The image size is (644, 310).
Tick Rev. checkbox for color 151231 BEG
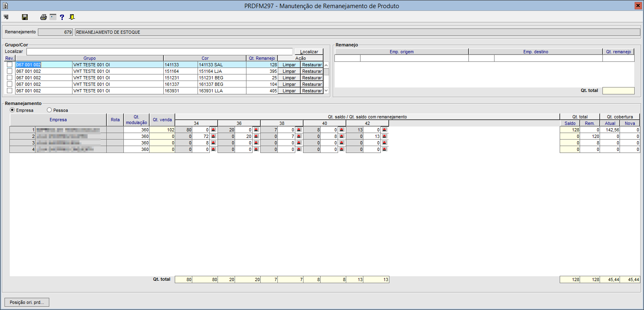pos(9,78)
